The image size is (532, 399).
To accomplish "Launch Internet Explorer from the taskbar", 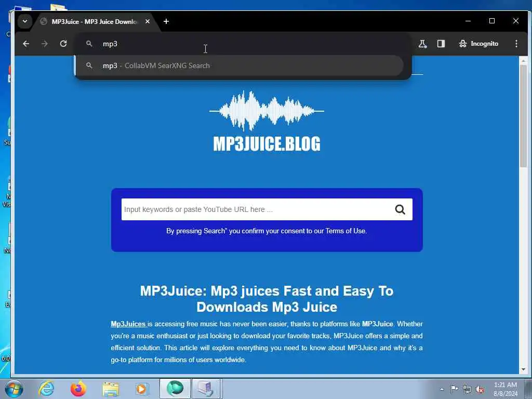I will click(46, 389).
